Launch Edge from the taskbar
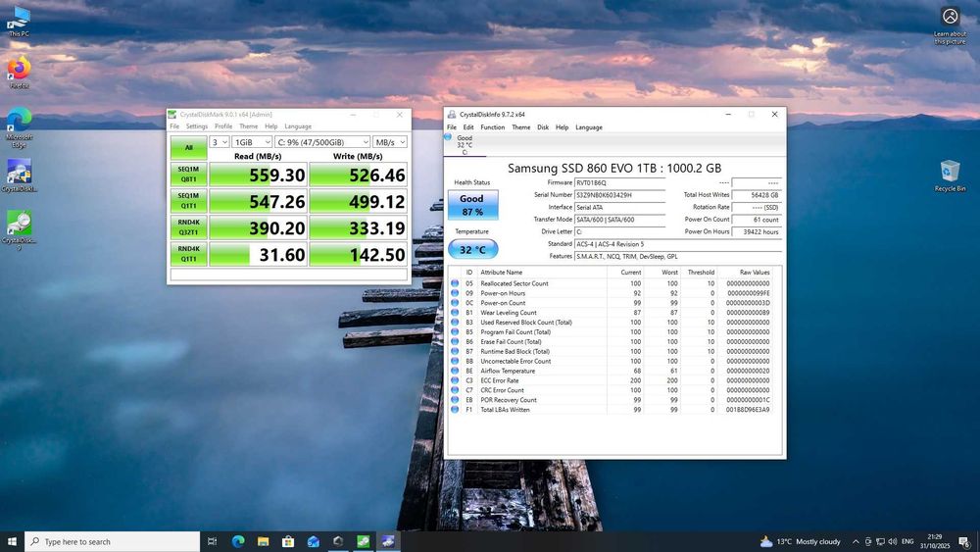Viewport: 980px width, 552px height. (x=238, y=541)
